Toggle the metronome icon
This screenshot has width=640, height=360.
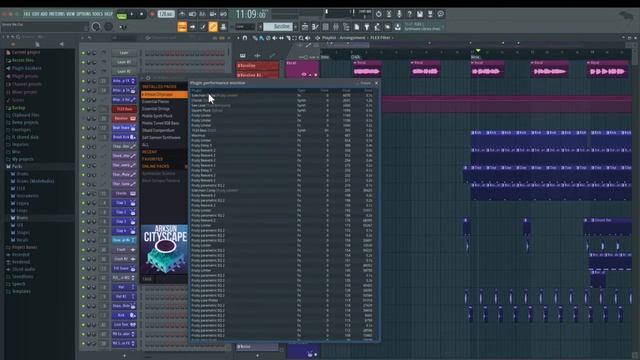pyautogui.click(x=182, y=14)
